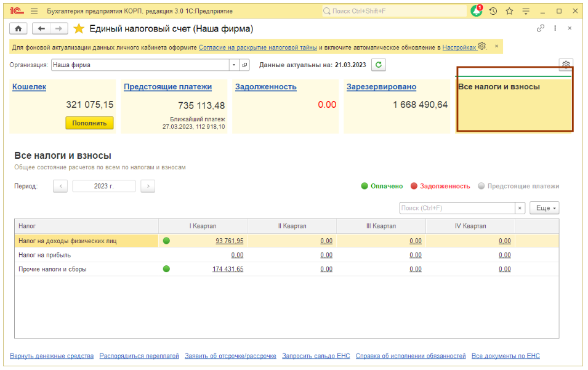Switch to the next period year
The height and width of the screenshot is (370, 588).
(x=147, y=186)
